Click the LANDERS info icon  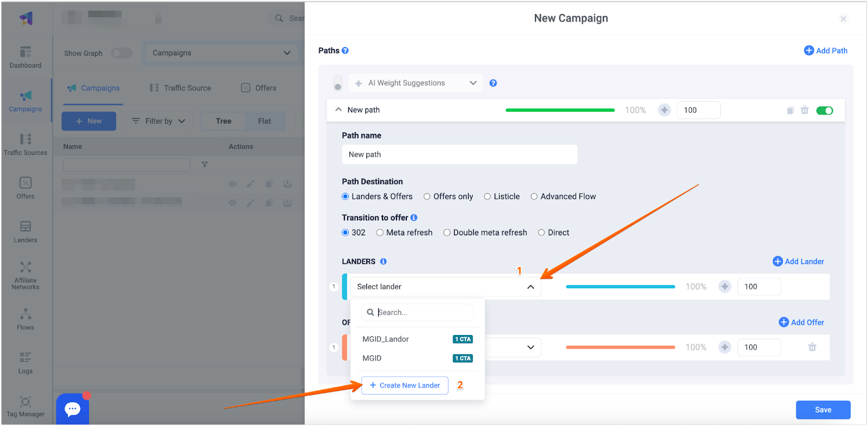(384, 261)
